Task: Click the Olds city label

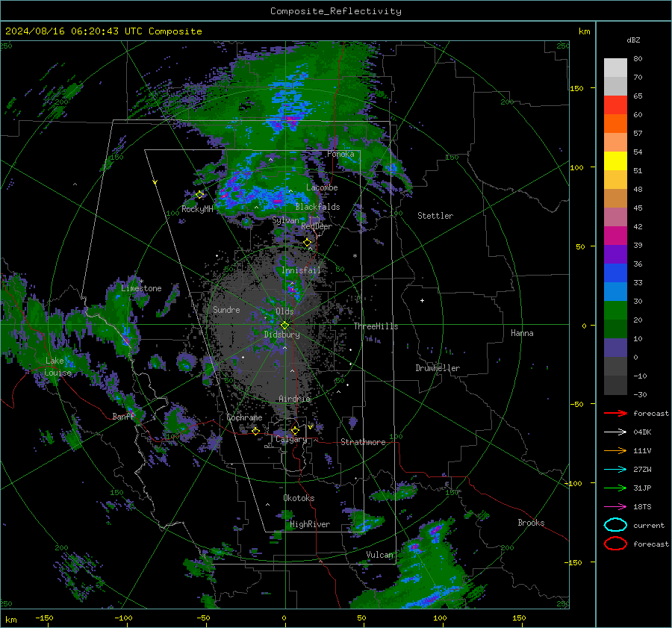Action: click(x=284, y=311)
